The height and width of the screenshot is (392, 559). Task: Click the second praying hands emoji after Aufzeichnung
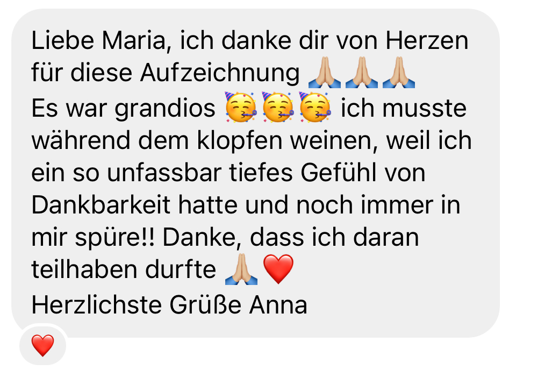(362, 73)
